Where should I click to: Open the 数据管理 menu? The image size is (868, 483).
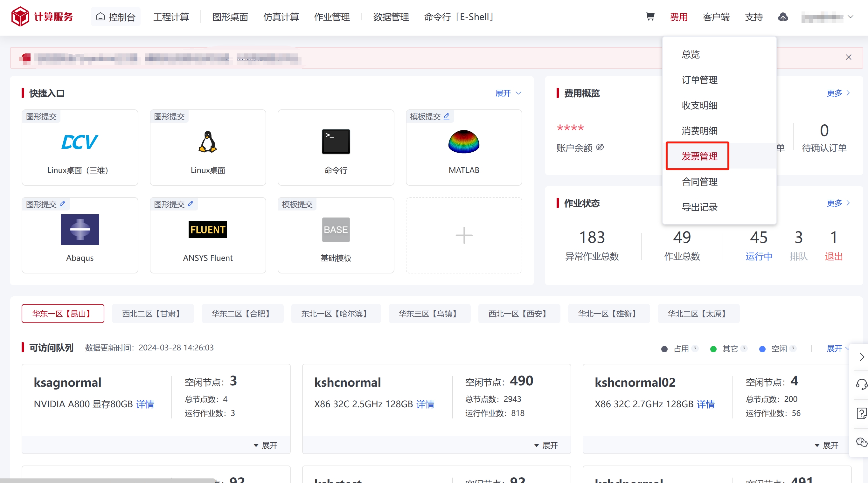pos(391,17)
